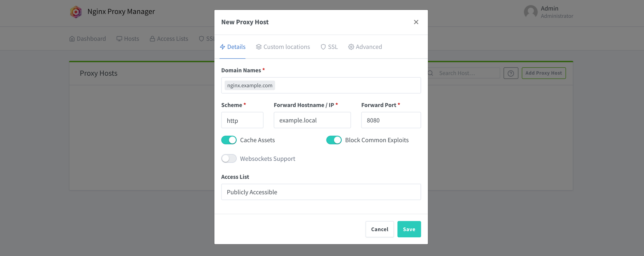Open the Domain Names field
Image resolution: width=644 pixels, height=256 pixels.
(321, 85)
